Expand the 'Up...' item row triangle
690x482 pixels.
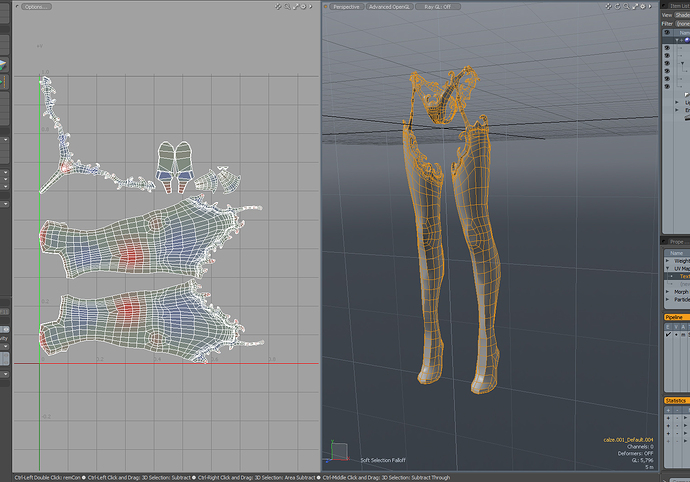[677, 102]
